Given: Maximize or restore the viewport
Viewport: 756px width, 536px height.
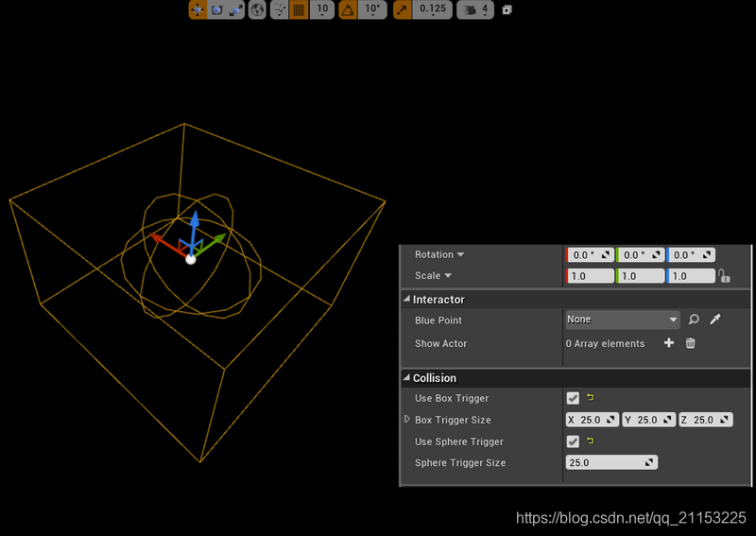Looking at the screenshot, I should tap(507, 9).
